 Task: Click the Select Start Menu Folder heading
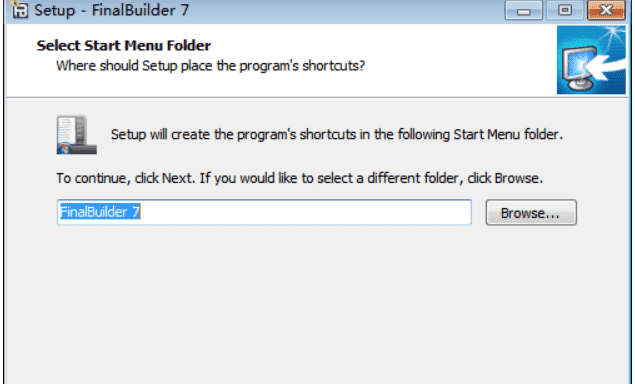124,45
